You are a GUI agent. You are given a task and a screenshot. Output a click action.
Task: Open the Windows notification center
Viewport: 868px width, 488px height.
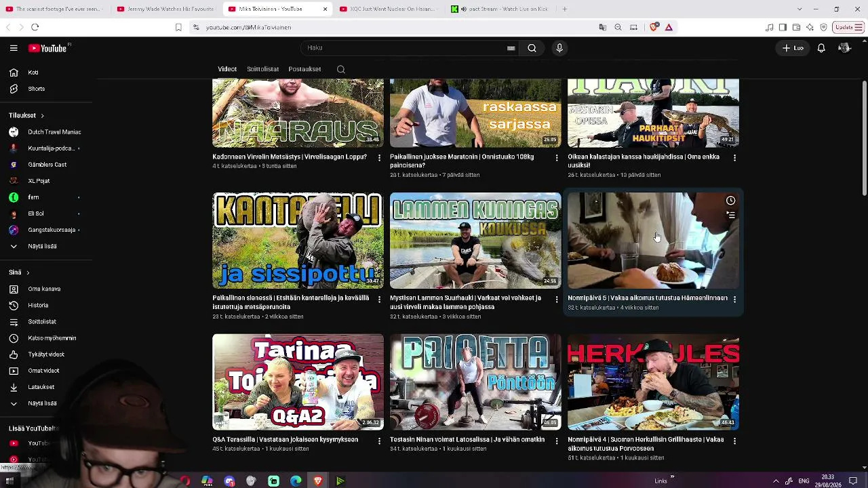pyautogui.click(x=853, y=481)
